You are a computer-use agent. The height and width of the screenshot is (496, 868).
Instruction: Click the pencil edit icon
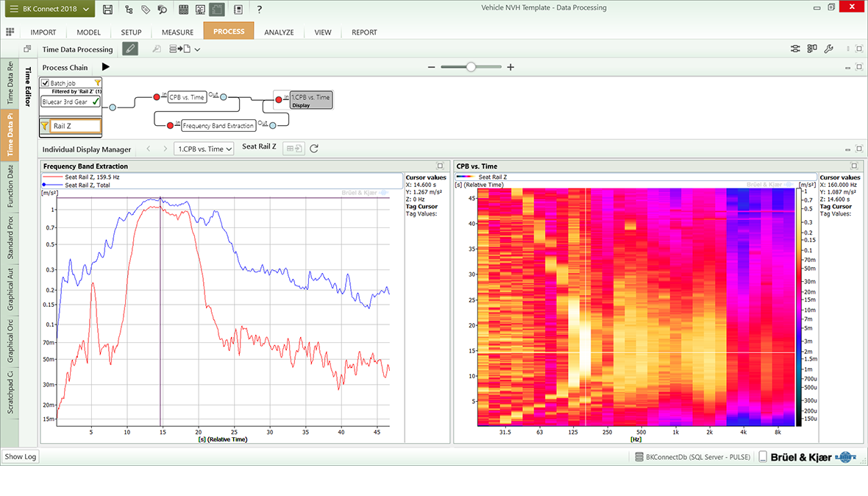pos(129,49)
